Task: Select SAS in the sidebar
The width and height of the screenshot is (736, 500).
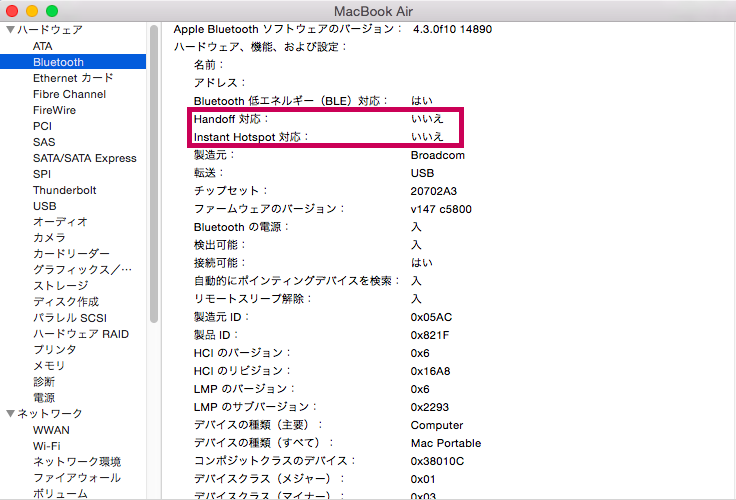Action: click(44, 142)
